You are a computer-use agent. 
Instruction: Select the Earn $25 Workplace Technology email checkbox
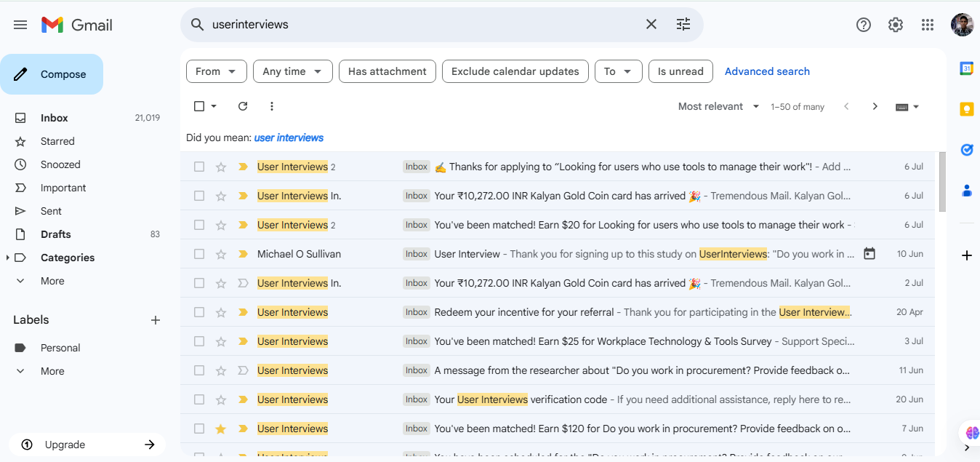(199, 341)
